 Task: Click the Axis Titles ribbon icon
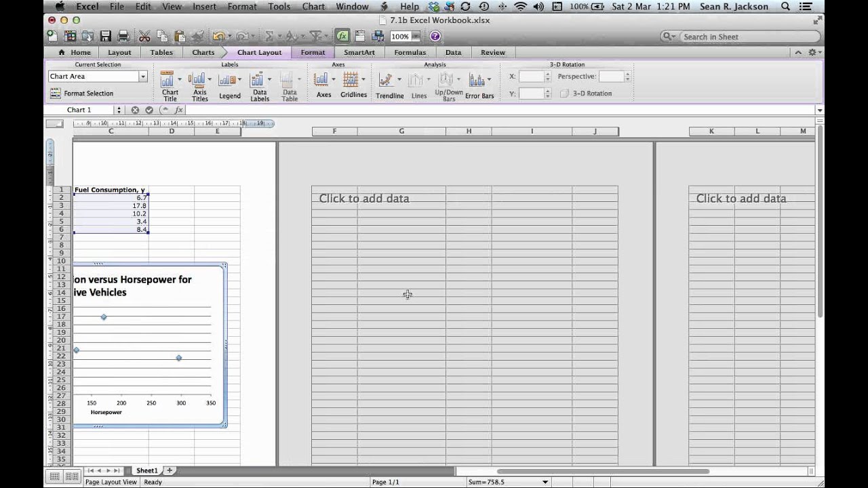197,80
